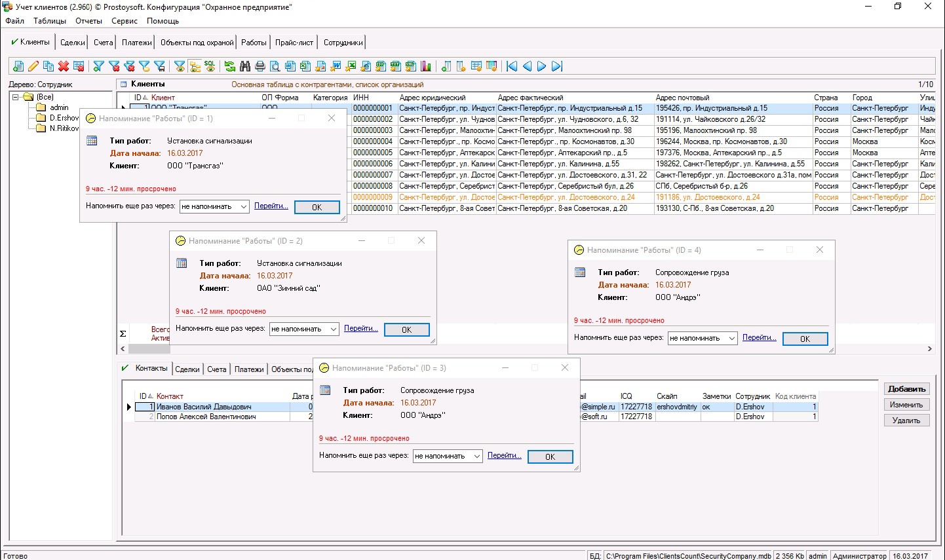Viewport: 945px width, 560px height.
Task: Jump to last record arrow icon
Action: coord(557,66)
